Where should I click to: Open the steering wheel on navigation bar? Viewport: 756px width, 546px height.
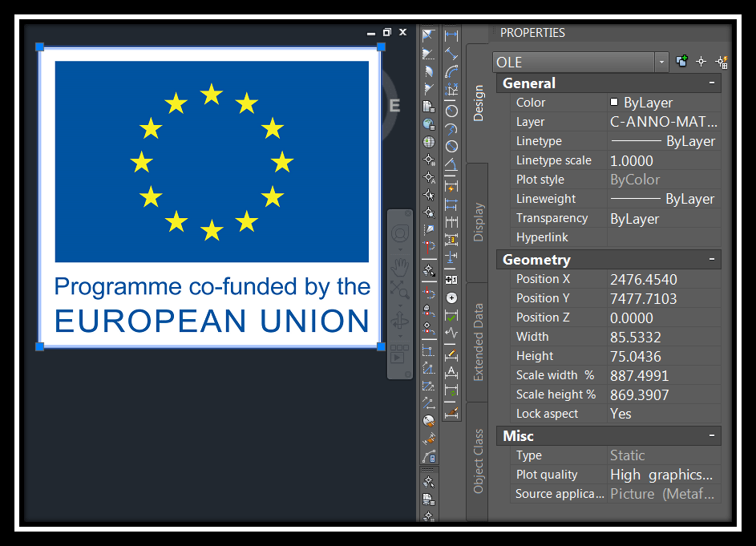400,234
